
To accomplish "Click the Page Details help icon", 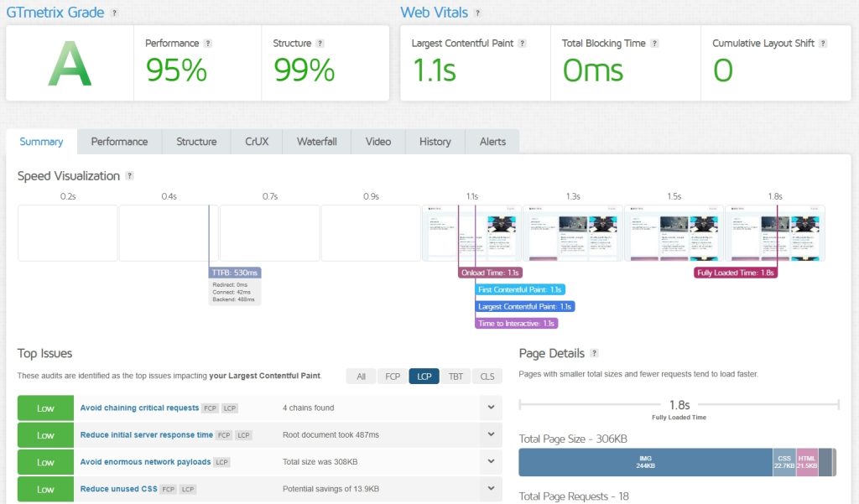I will pos(595,353).
